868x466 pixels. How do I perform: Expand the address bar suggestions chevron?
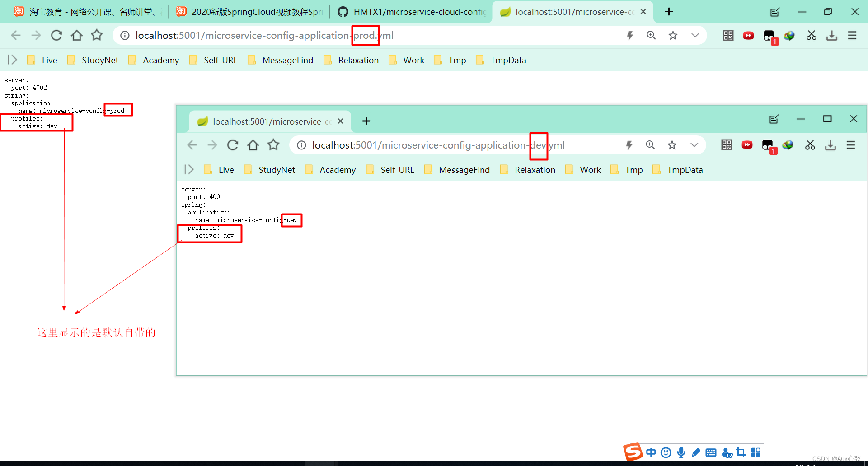695,35
